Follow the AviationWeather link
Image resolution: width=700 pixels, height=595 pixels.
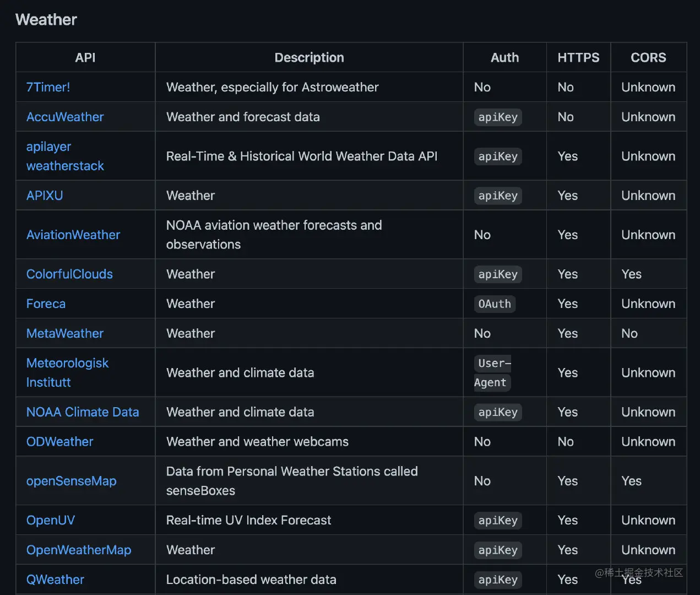pyautogui.click(x=73, y=235)
